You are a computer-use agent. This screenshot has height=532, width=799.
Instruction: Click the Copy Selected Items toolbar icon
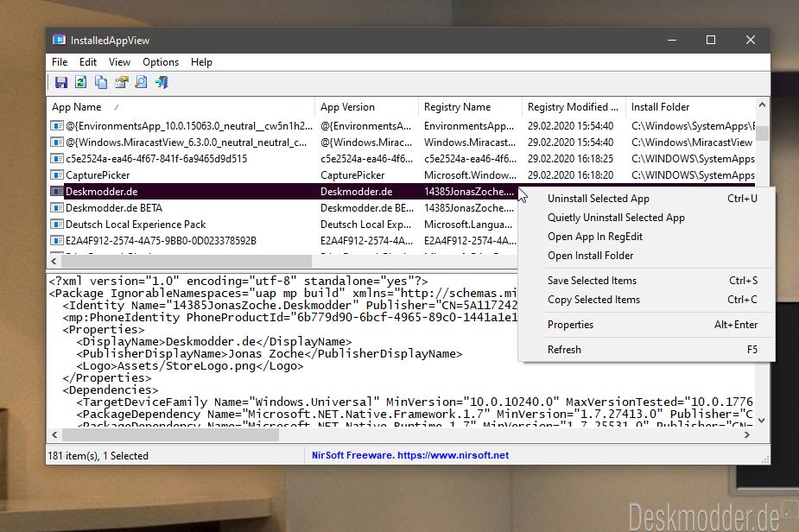101,82
